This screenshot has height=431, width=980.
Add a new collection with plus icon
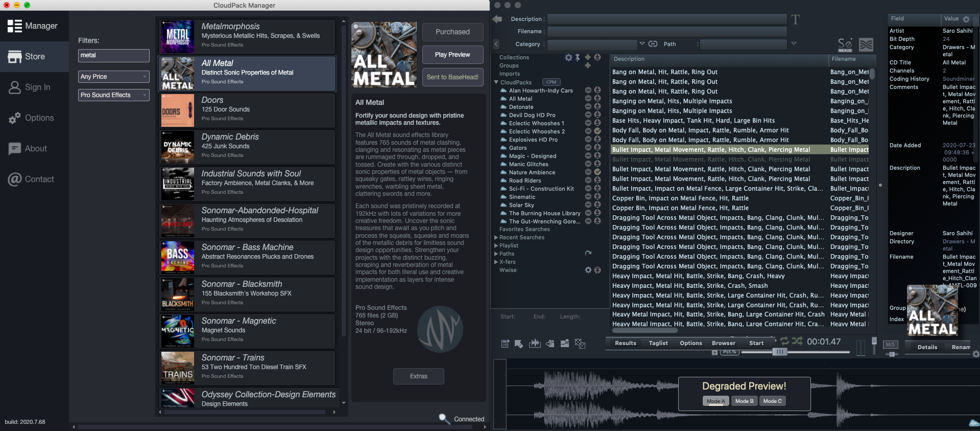click(x=587, y=57)
